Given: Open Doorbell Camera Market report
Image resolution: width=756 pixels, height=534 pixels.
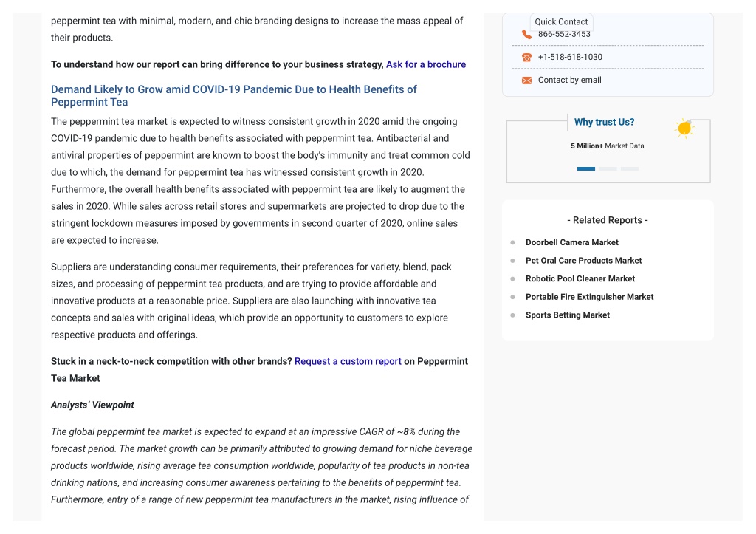Looking at the screenshot, I should pyautogui.click(x=572, y=243).
